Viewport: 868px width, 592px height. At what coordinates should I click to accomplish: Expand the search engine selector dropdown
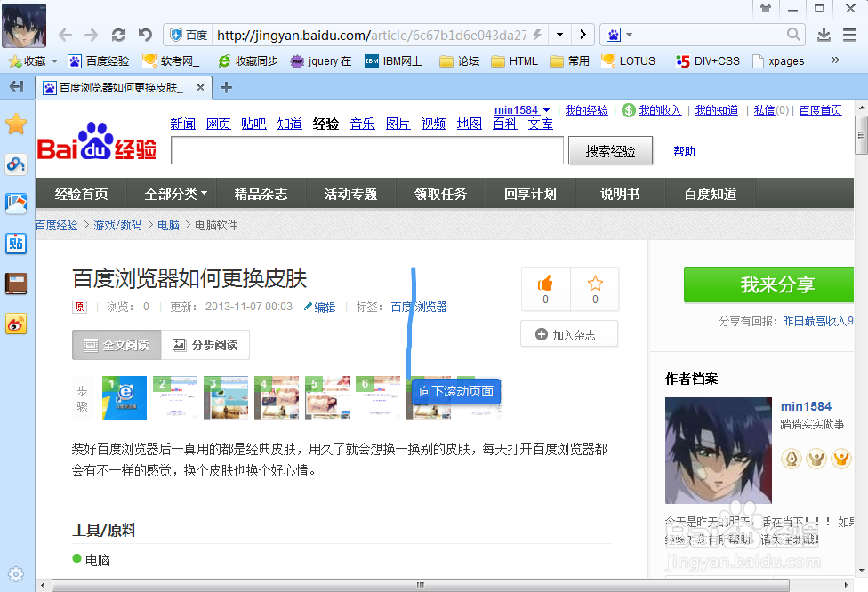click(x=630, y=36)
